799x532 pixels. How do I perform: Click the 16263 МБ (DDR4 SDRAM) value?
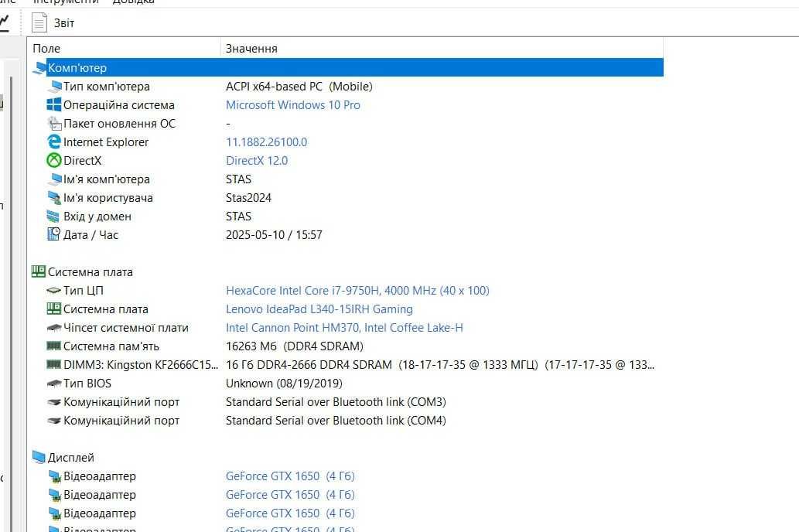(295, 346)
